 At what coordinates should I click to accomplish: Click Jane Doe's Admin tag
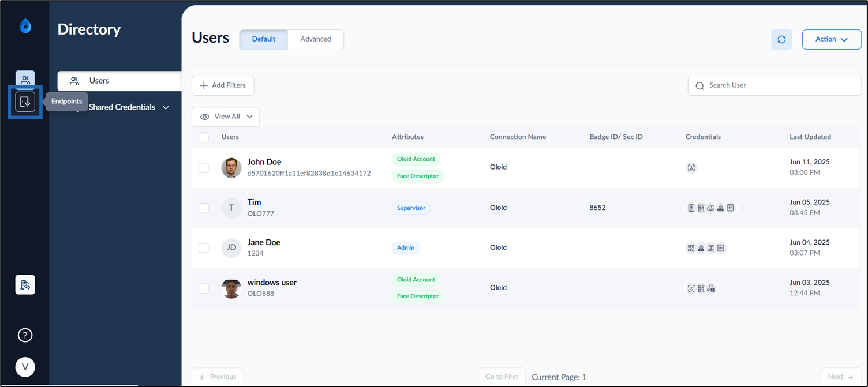click(406, 248)
